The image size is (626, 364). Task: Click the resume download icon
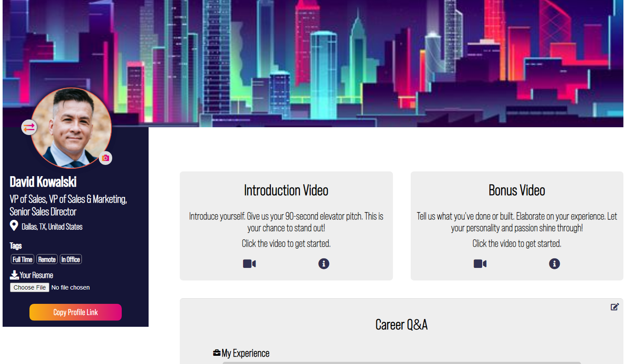[x=14, y=275]
